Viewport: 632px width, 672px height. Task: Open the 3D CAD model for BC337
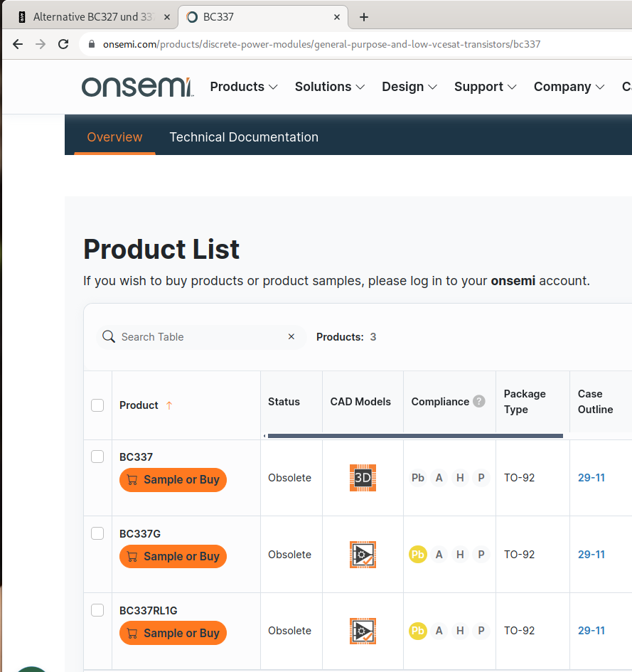363,478
